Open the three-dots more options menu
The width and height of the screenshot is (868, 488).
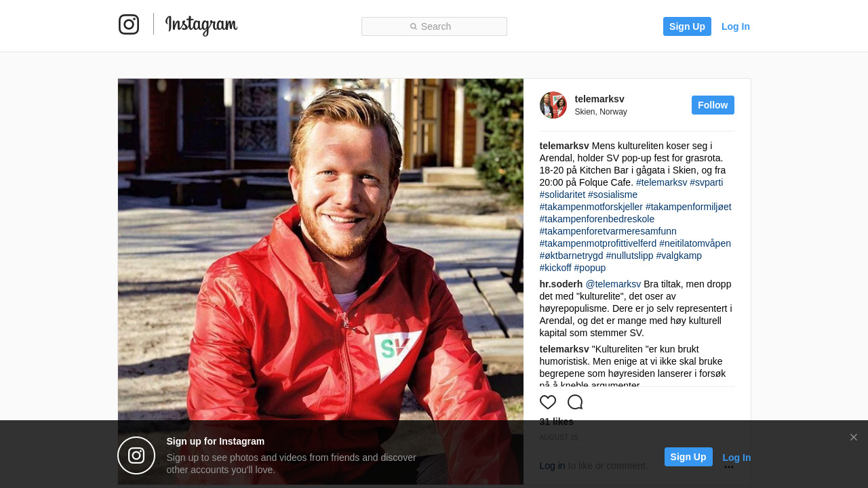[729, 467]
